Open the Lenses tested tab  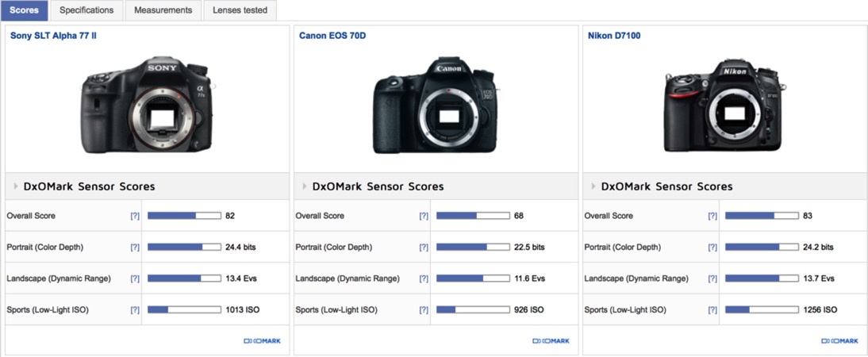[x=240, y=10]
